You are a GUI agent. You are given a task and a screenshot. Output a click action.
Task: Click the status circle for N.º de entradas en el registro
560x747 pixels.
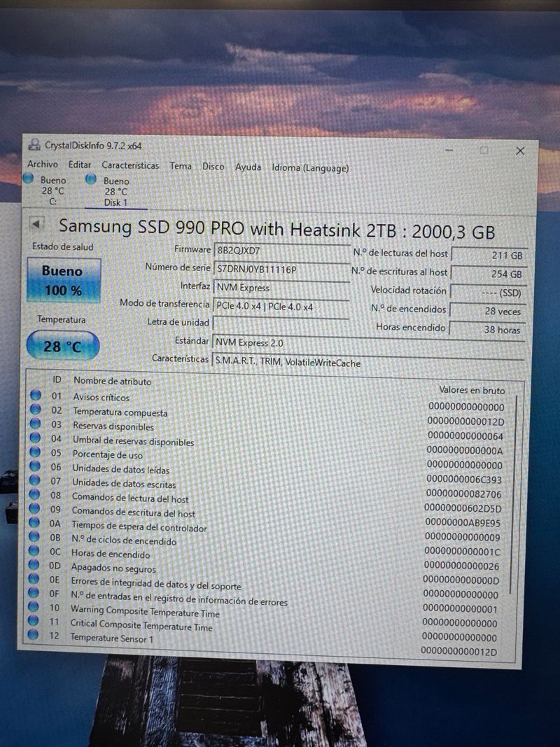tap(34, 593)
